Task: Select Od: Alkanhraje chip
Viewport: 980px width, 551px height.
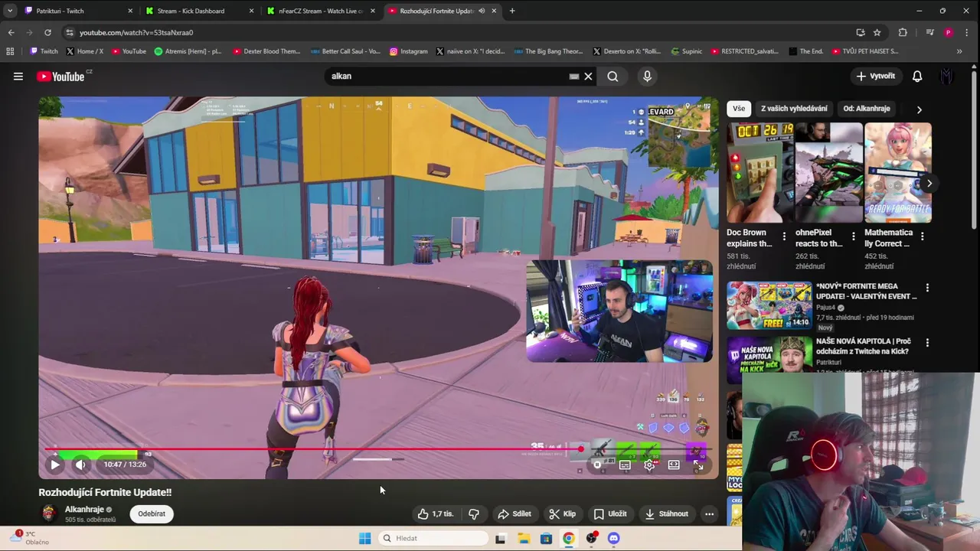Action: [867, 109]
